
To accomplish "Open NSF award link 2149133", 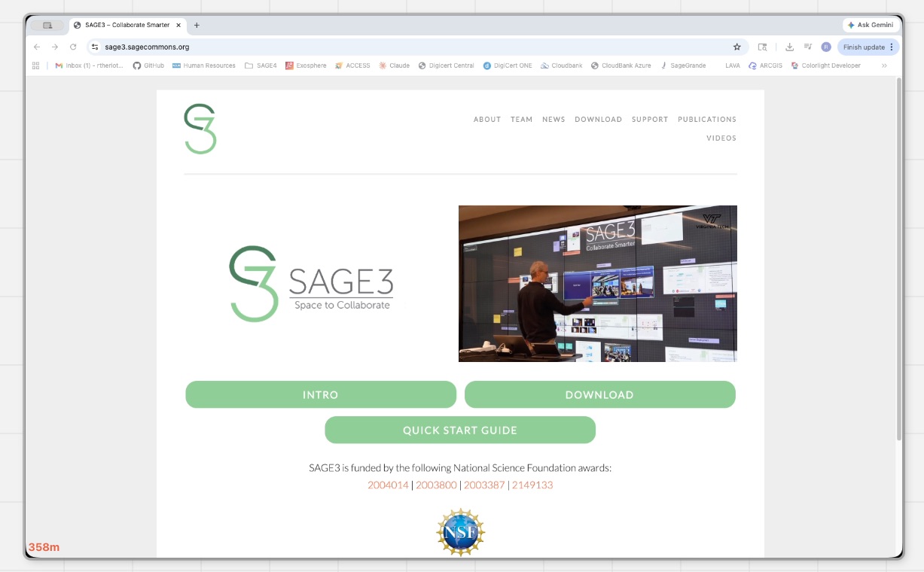I will [x=532, y=485].
